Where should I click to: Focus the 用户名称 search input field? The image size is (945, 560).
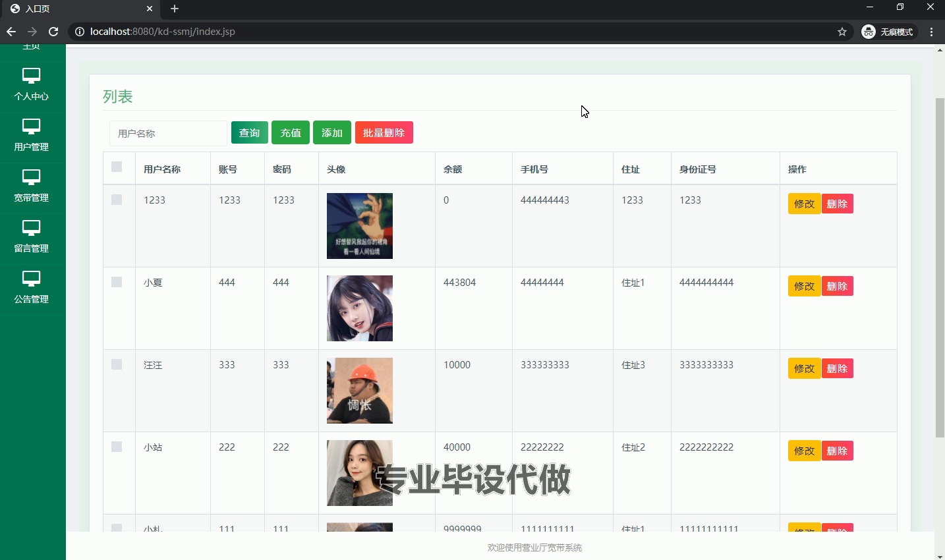point(168,133)
